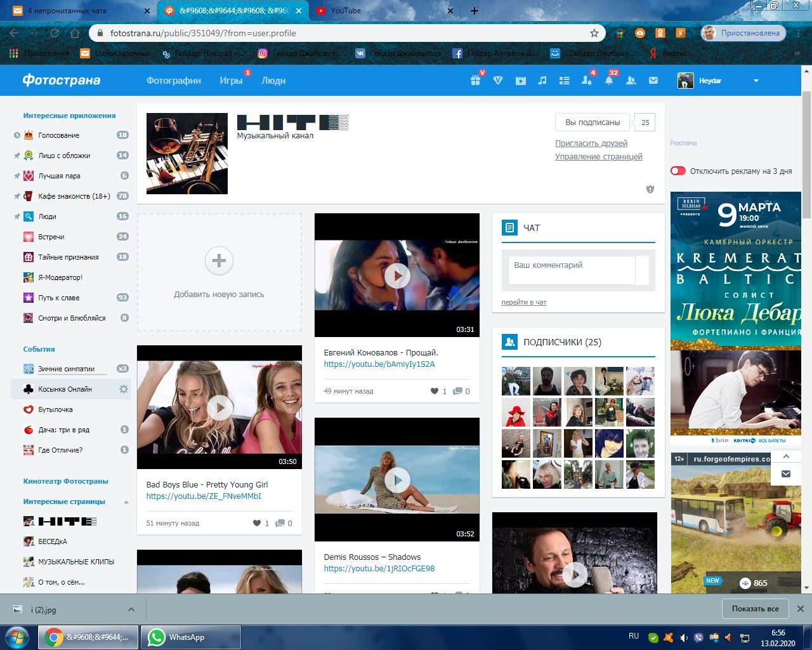Click Показать все downloads button

coord(756,609)
